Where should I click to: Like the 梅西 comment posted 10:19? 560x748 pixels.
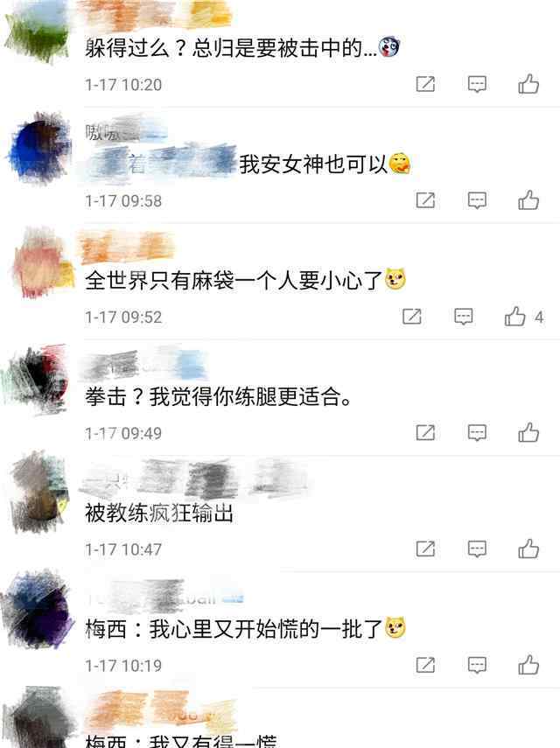528,665
